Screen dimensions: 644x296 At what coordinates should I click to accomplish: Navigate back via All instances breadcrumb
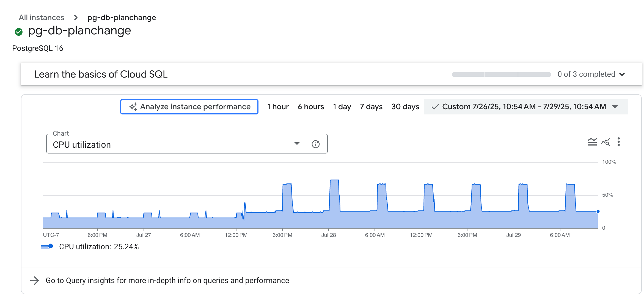pyautogui.click(x=41, y=17)
